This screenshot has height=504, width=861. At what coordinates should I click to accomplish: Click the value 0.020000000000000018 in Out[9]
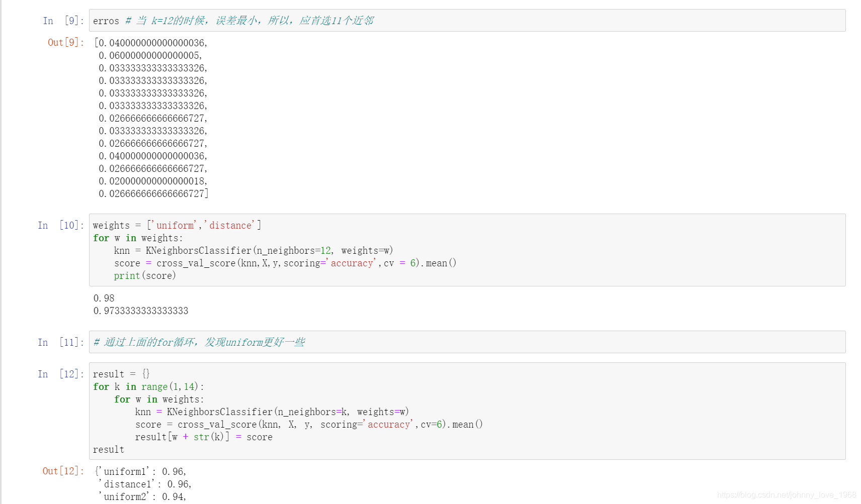[153, 181]
